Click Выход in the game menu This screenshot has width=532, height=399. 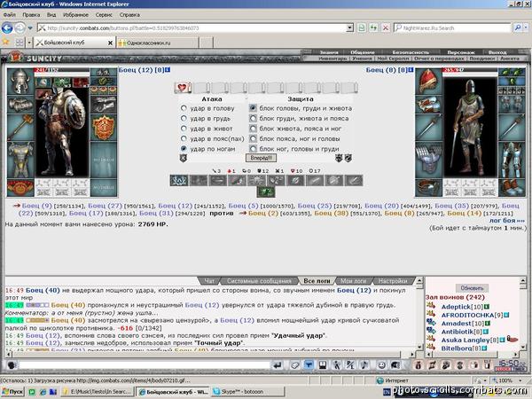coord(497,52)
